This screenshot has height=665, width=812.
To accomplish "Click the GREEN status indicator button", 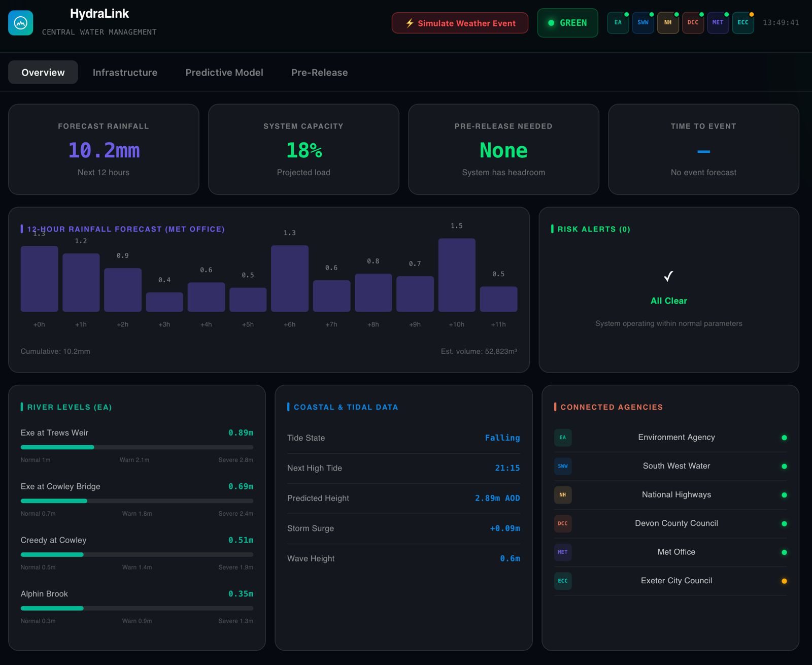I will [x=567, y=23].
